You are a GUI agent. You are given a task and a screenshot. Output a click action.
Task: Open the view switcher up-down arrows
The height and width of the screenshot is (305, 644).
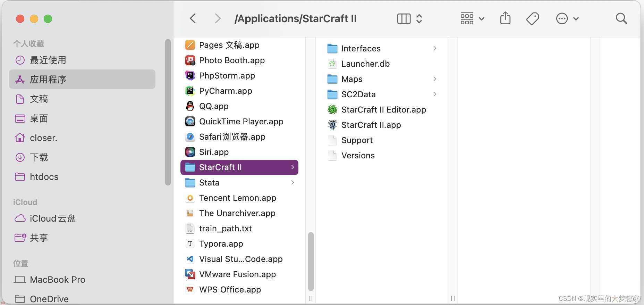[419, 19]
